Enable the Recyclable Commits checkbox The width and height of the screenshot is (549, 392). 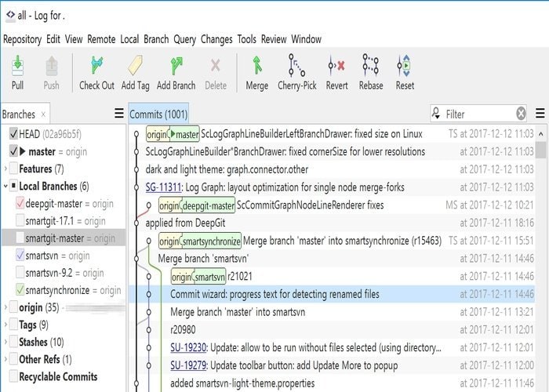coord(13,376)
